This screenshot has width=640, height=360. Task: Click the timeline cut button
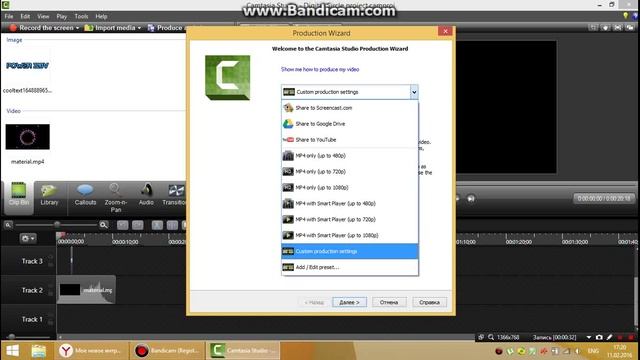[x=157, y=225]
